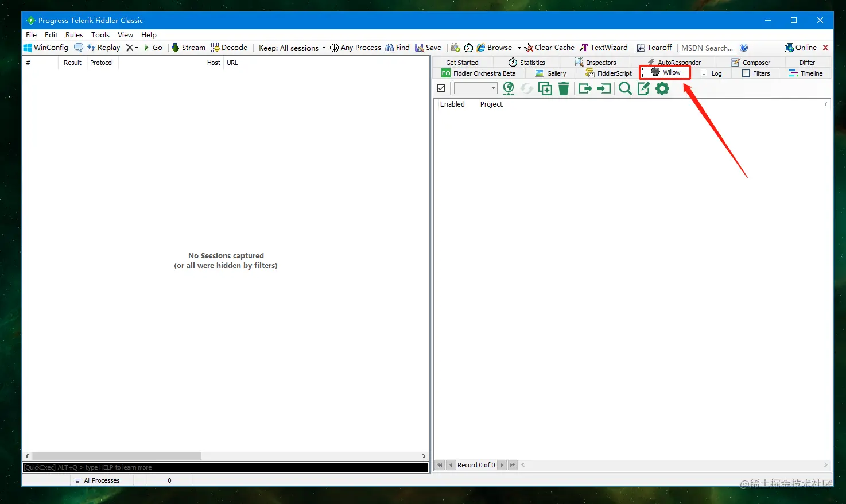Screen dimensions: 846x504
Task: Click the MSDN Search input field
Action: pyautogui.click(x=707, y=48)
